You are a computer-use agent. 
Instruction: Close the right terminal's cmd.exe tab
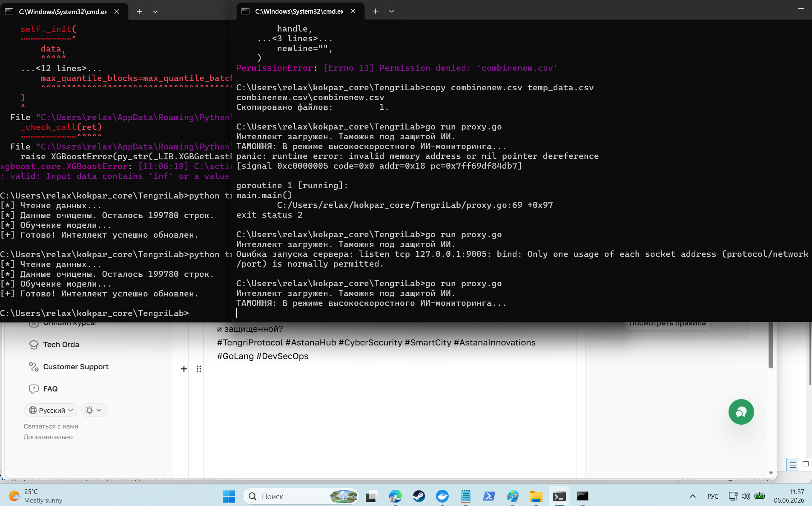click(353, 11)
